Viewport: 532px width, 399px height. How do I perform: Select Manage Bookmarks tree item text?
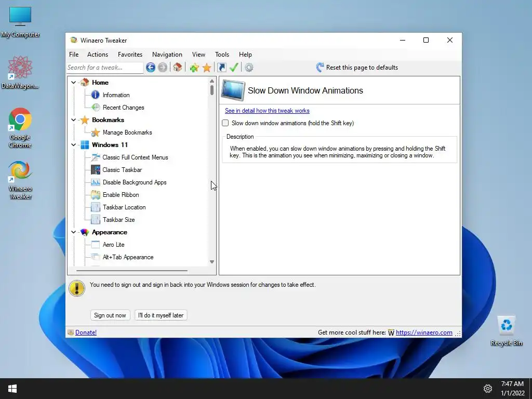pyautogui.click(x=127, y=132)
